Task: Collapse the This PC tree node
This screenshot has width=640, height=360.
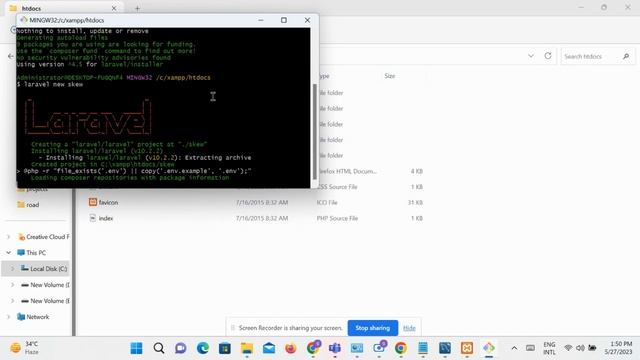Action: click(9, 253)
